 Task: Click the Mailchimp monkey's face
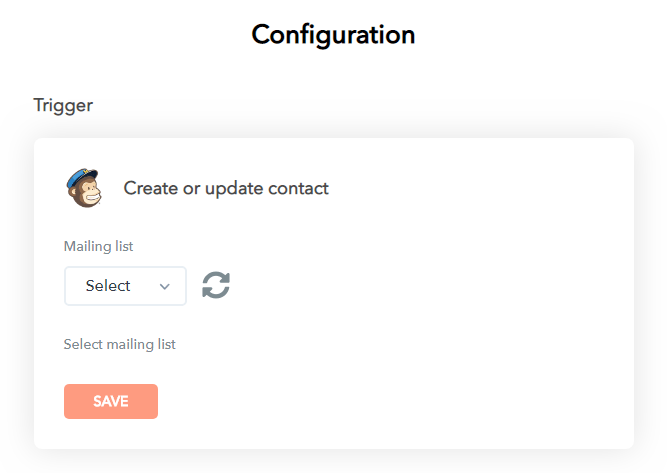(89, 193)
